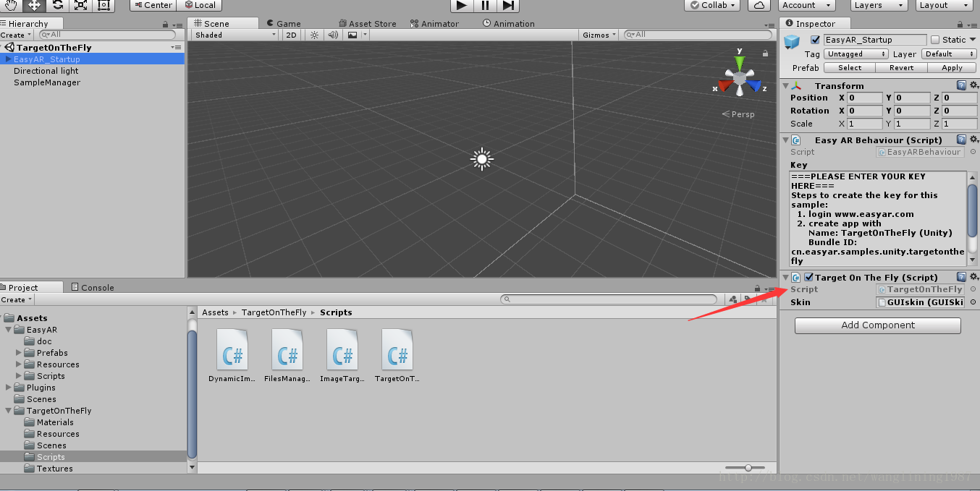
Task: Click the GameObject cube icon in Inspector
Action: click(x=793, y=40)
